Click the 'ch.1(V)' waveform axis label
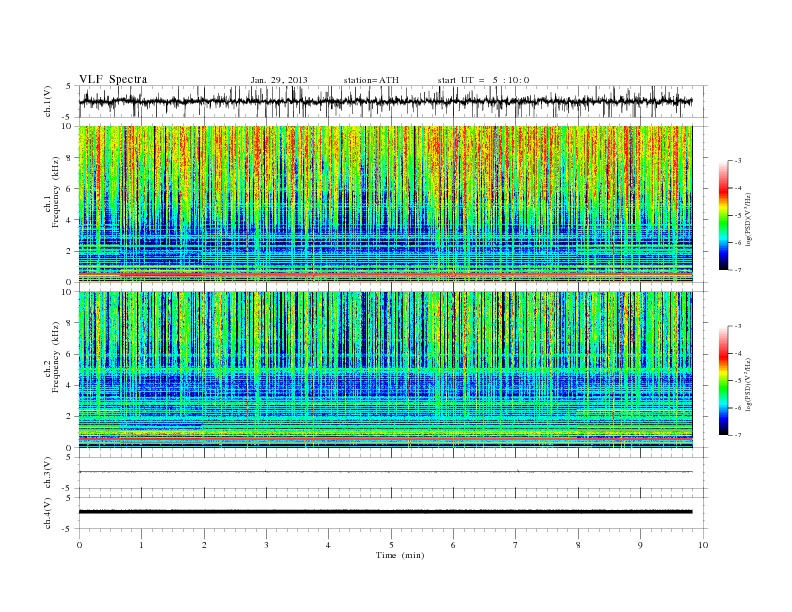 pos(48,101)
